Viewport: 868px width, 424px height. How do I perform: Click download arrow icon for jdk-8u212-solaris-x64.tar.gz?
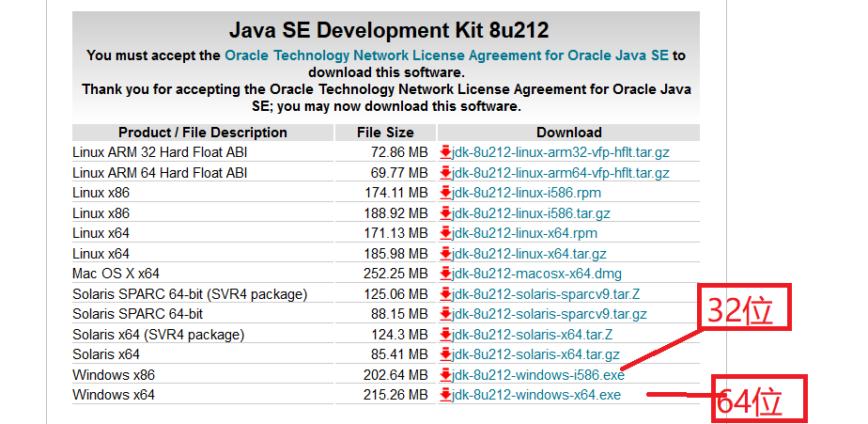tap(445, 354)
